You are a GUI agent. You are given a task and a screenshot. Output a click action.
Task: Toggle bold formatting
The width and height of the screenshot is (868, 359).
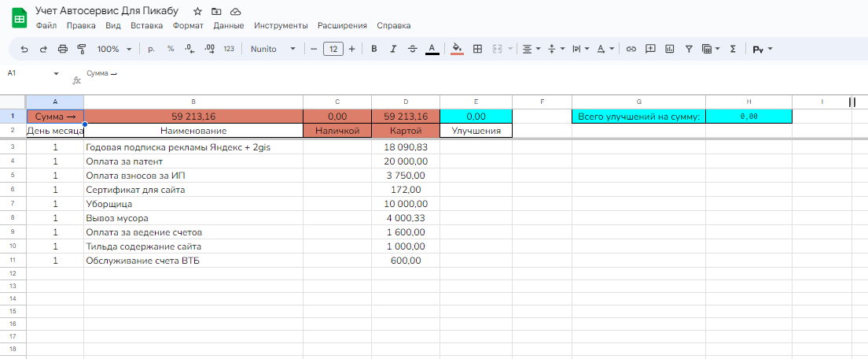click(x=374, y=49)
